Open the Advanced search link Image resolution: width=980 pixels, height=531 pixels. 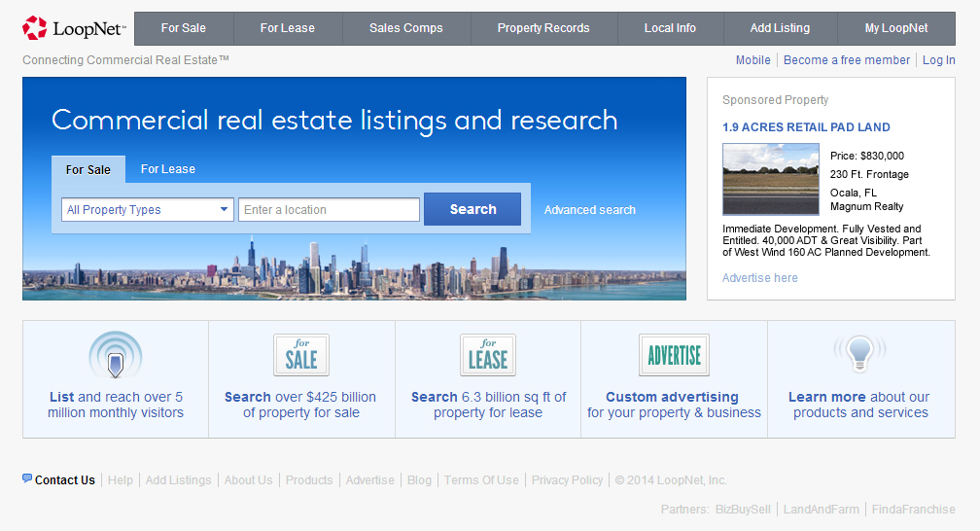pos(590,210)
